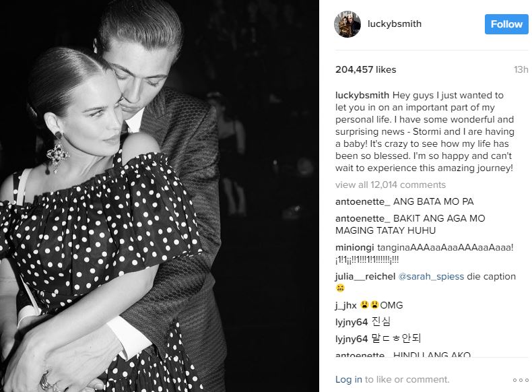The width and height of the screenshot is (532, 392).
Task: Open the luckybsmith username in the header
Action: (394, 24)
